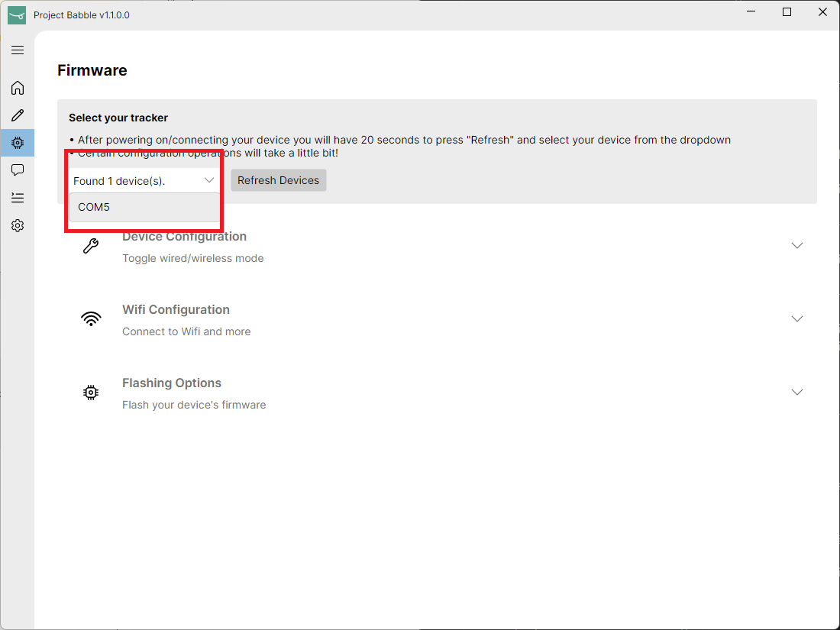This screenshot has height=630, width=840.
Task: Minimize the Project Babble window
Action: 751,11
